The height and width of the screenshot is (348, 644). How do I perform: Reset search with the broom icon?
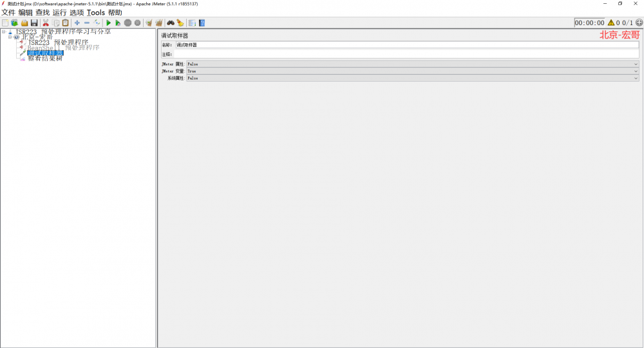pos(180,23)
